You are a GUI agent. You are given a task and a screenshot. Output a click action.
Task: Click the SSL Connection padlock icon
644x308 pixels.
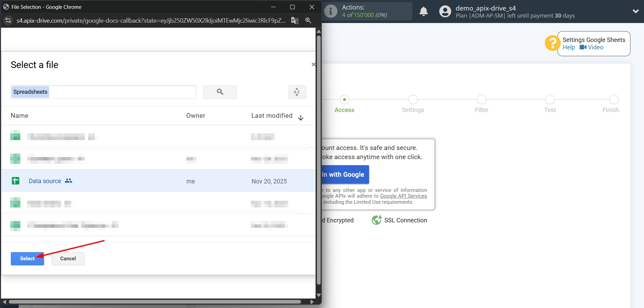pos(376,220)
